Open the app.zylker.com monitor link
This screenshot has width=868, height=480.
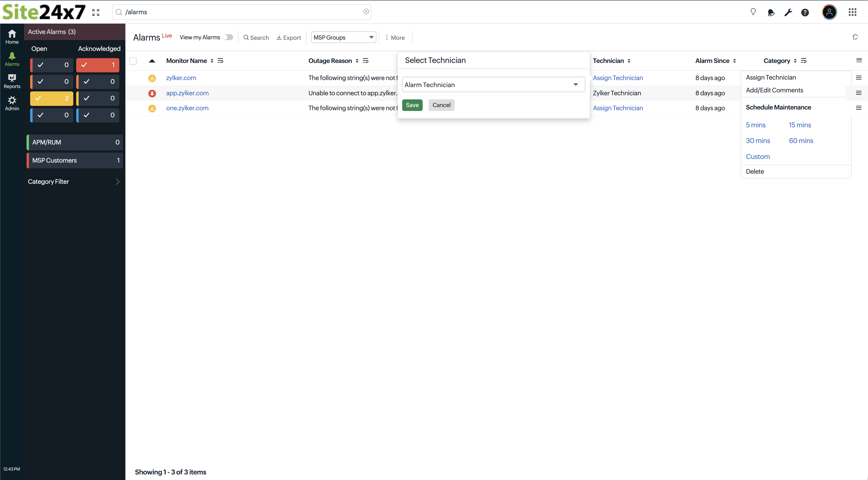pyautogui.click(x=187, y=93)
